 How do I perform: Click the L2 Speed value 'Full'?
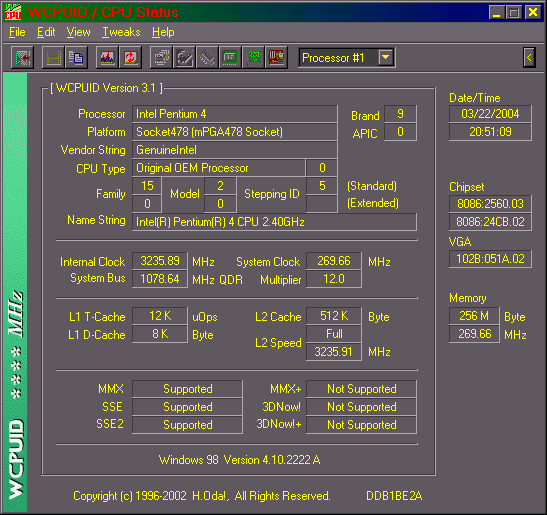pos(334,334)
